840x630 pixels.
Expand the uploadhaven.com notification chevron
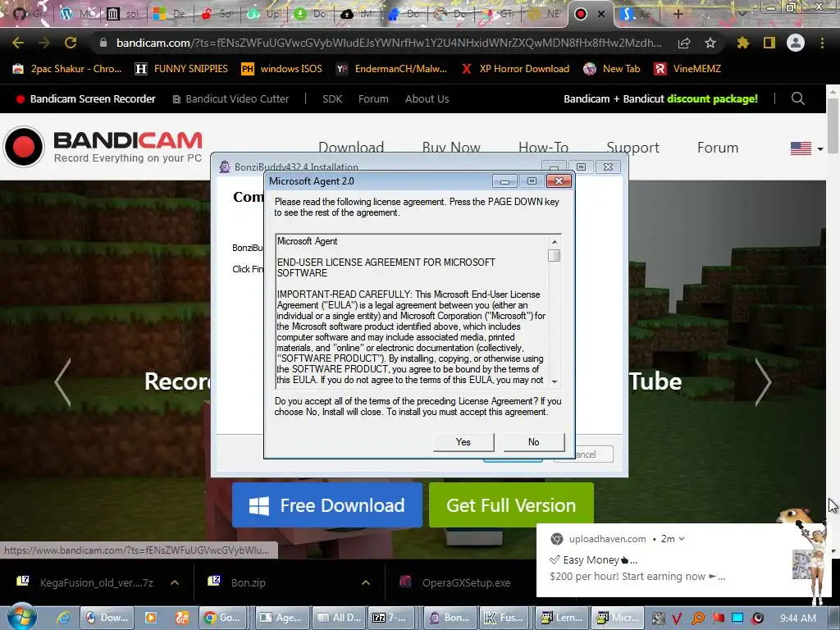click(682, 539)
